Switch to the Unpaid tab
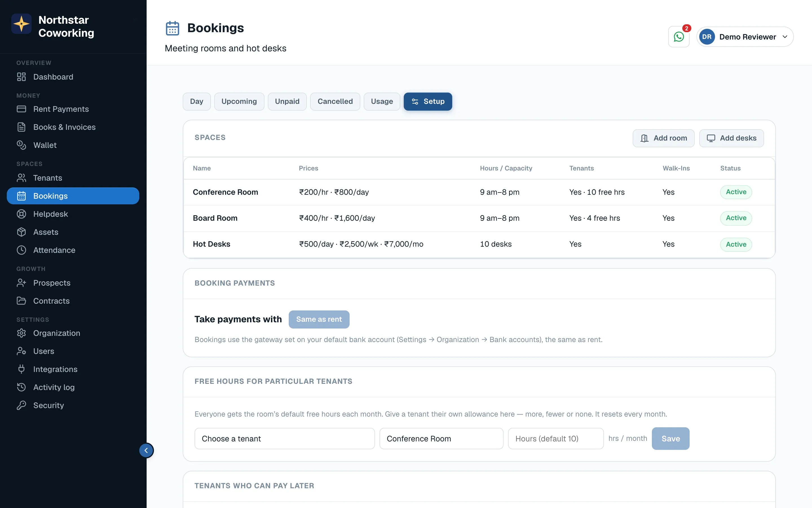Screen dimensions: 812x508 (287, 102)
